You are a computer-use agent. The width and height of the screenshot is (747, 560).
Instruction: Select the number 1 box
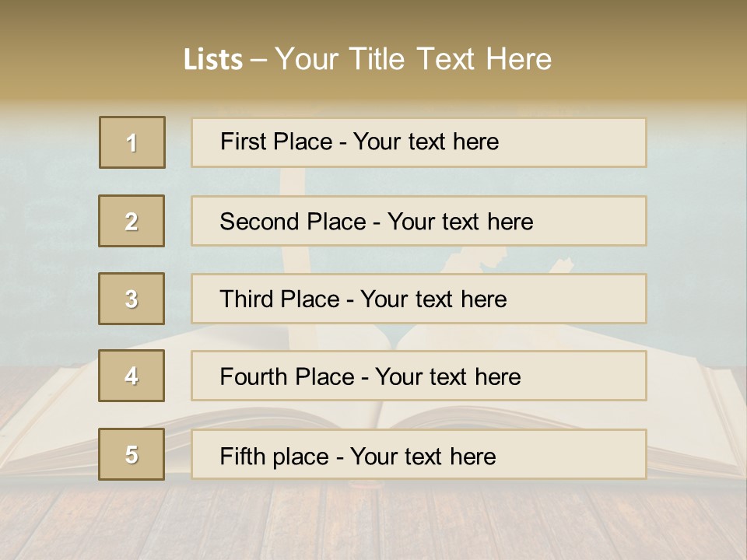point(132,142)
